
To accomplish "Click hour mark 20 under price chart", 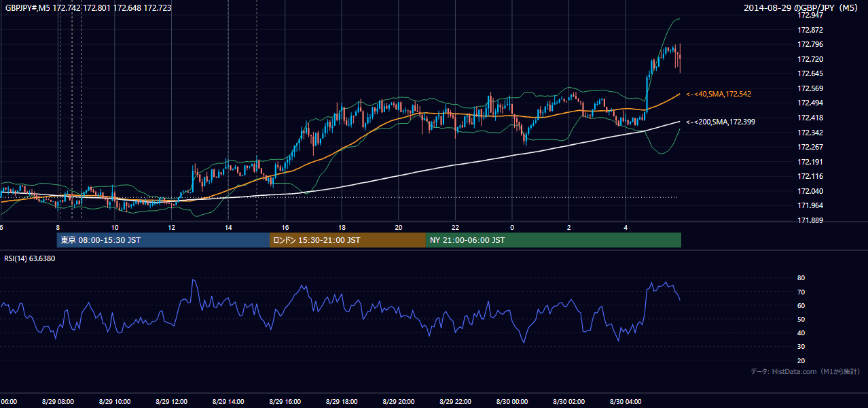I will (x=399, y=227).
